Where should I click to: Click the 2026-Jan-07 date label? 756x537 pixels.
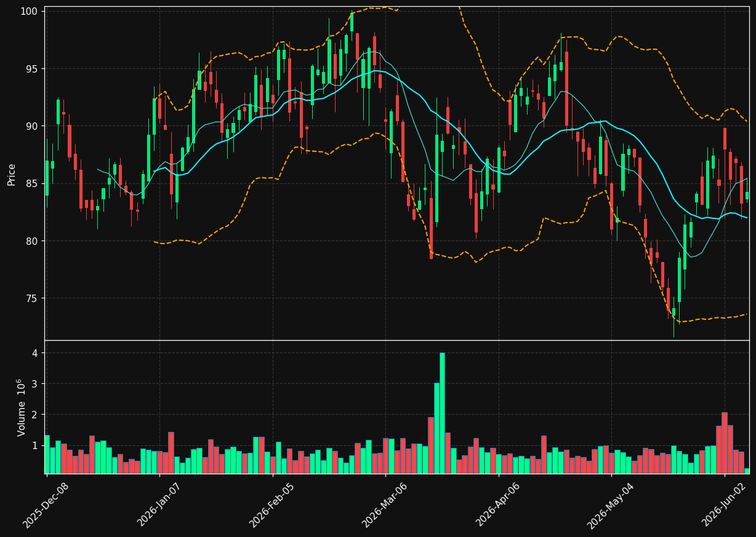159,505
